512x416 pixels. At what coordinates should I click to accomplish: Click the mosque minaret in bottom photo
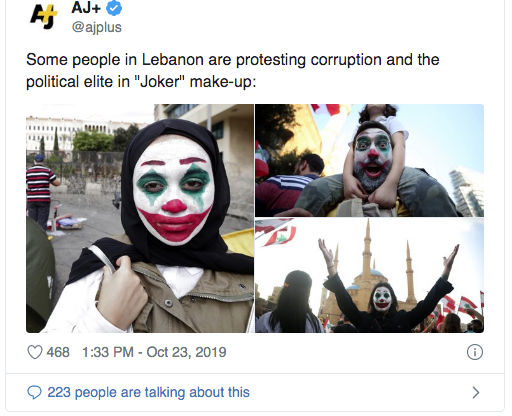coord(367,250)
